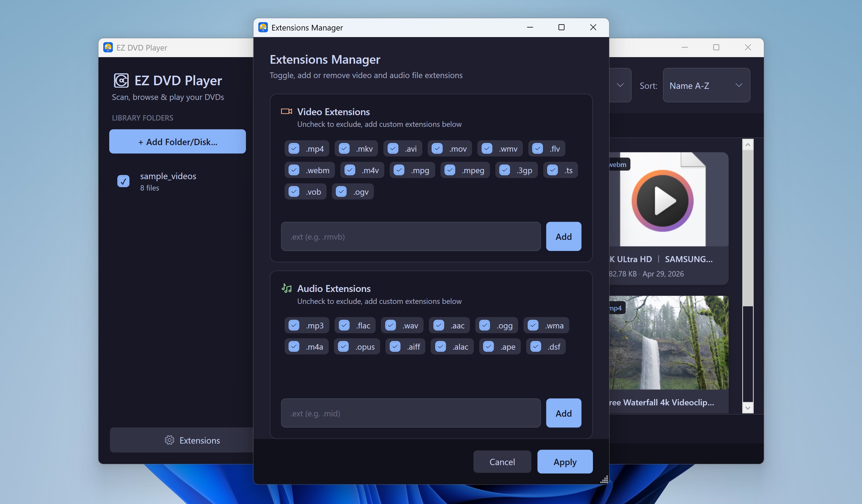Click the Extensions gear icon in sidebar
Viewport: 862px width, 504px height.
tap(169, 440)
